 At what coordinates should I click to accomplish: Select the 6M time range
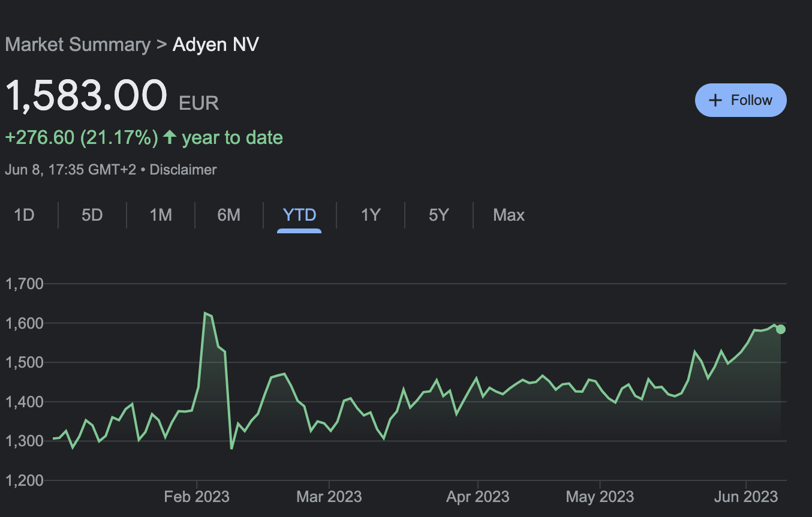[x=228, y=215]
